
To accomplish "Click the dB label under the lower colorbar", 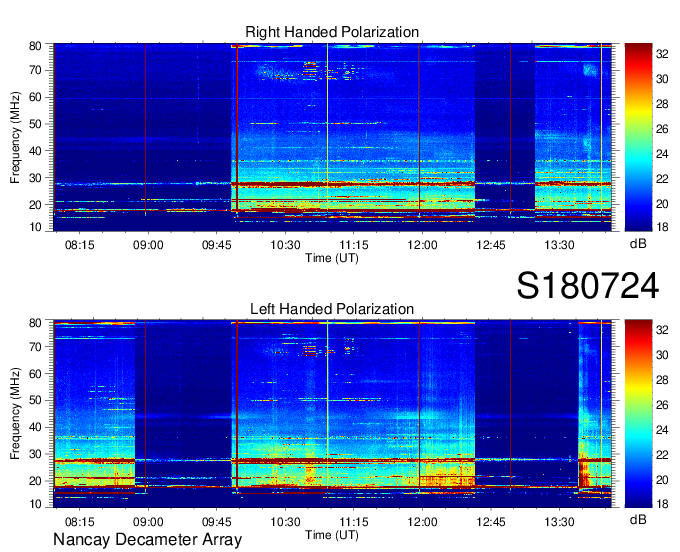I will 638,519.
